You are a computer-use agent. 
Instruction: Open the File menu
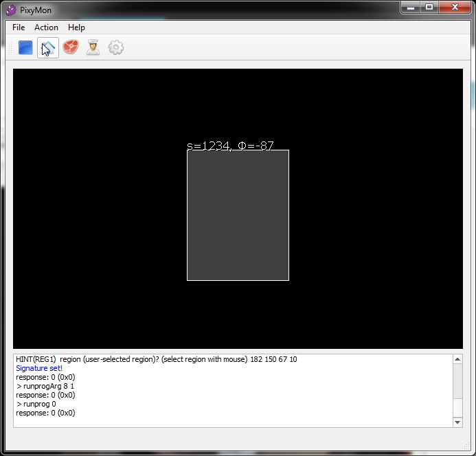tap(19, 27)
